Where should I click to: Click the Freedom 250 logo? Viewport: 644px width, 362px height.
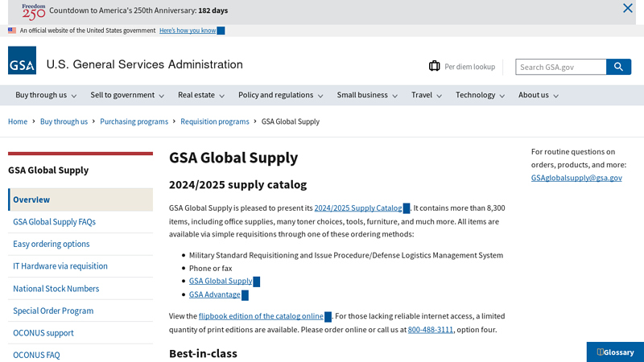pyautogui.click(x=34, y=11)
